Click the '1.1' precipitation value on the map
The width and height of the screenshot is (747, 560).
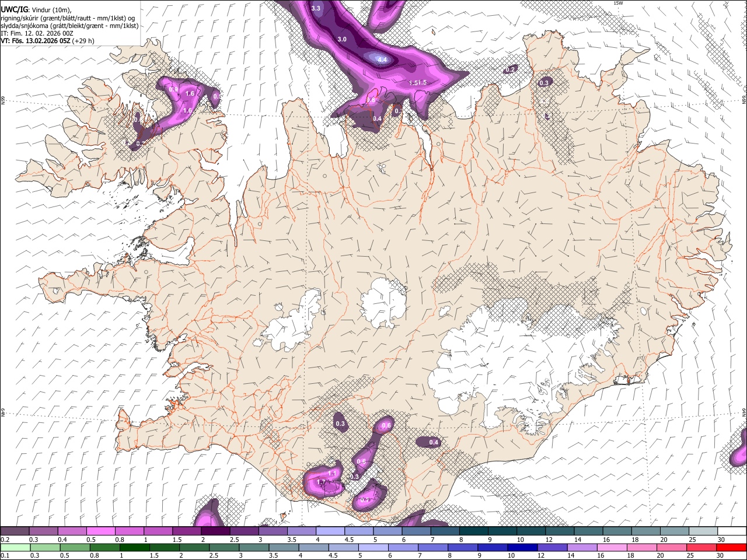point(331,473)
